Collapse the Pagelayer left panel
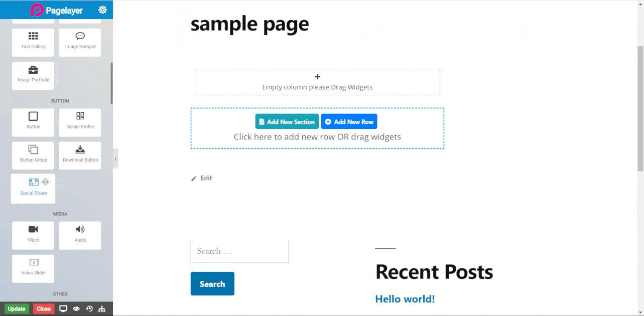 pos(115,159)
